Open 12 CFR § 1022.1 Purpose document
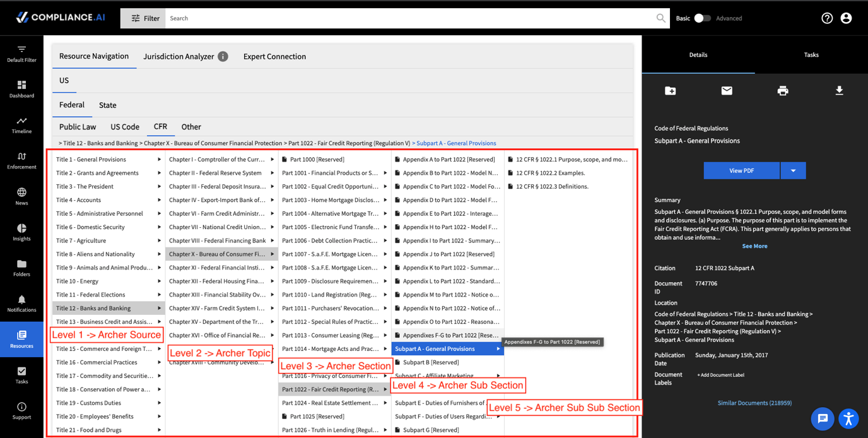 568,160
